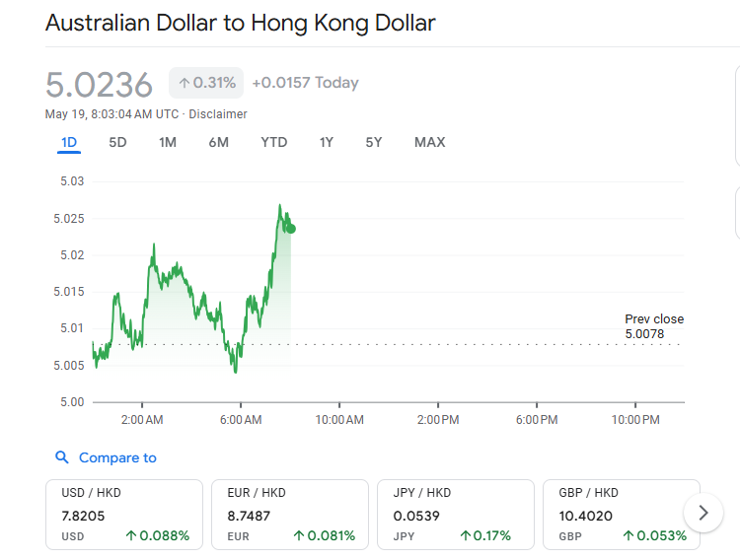Click the Compare to link
The image size is (740, 560).
pyautogui.click(x=117, y=457)
